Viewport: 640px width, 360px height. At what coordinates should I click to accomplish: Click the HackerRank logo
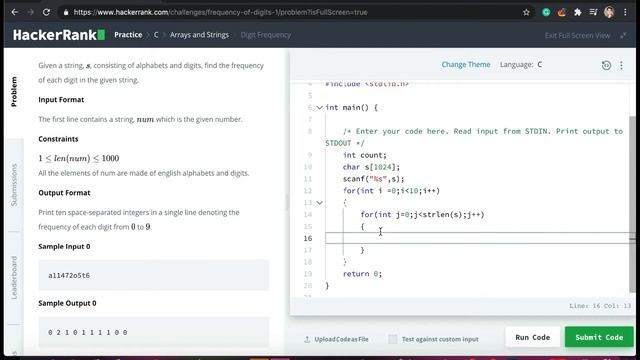coord(59,35)
